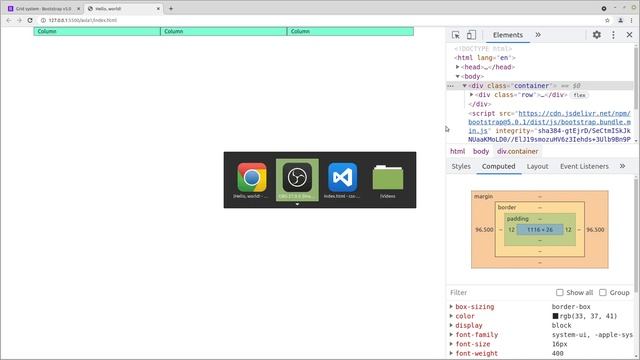Select body in the breadcrumb trail

tap(481, 151)
